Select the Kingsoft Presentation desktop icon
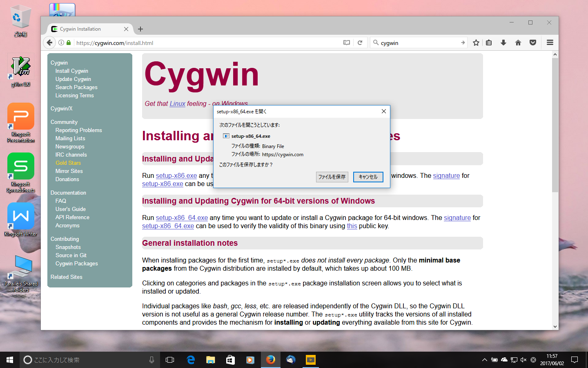The image size is (588, 368). coord(21,123)
